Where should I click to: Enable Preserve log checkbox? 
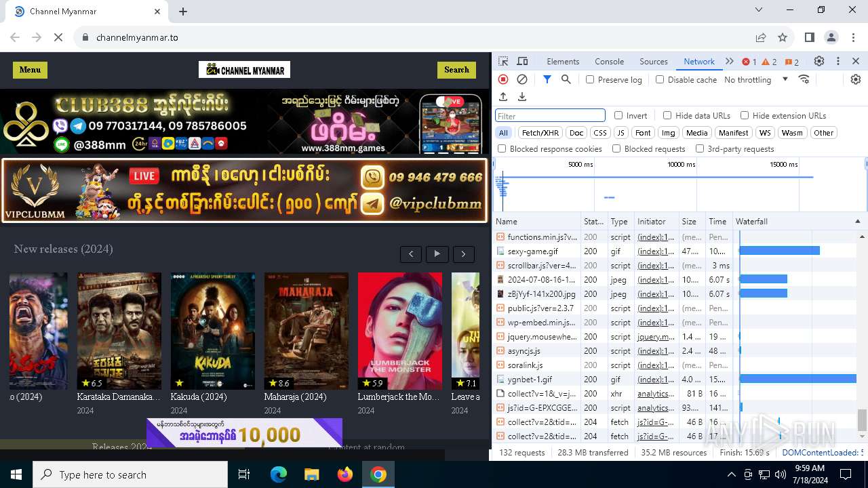coord(590,79)
